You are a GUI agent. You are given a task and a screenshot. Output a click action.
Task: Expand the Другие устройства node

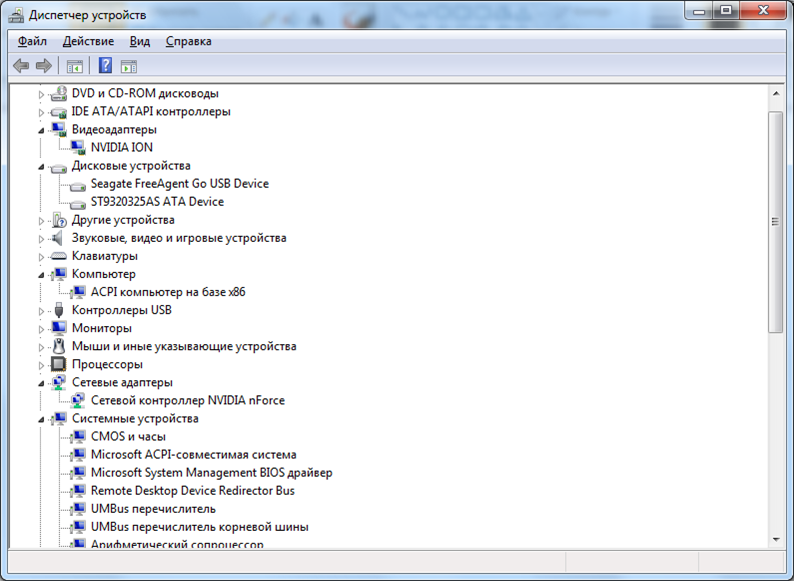pos(42,221)
